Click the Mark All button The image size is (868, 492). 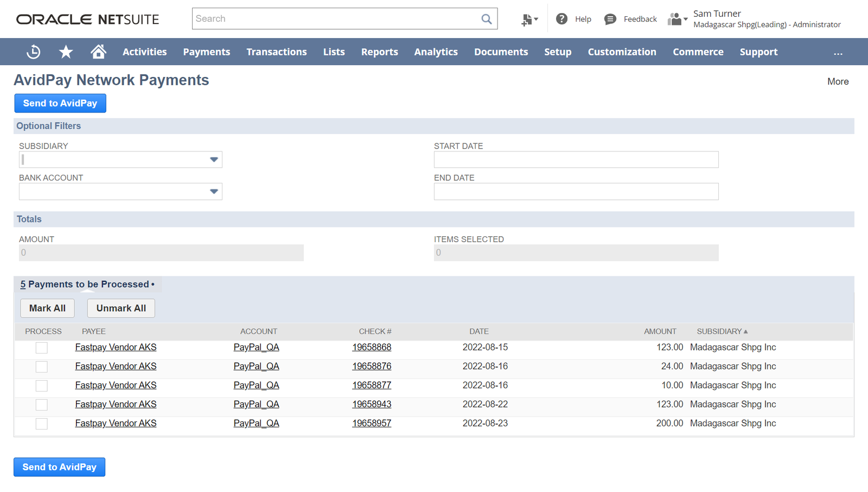(47, 308)
